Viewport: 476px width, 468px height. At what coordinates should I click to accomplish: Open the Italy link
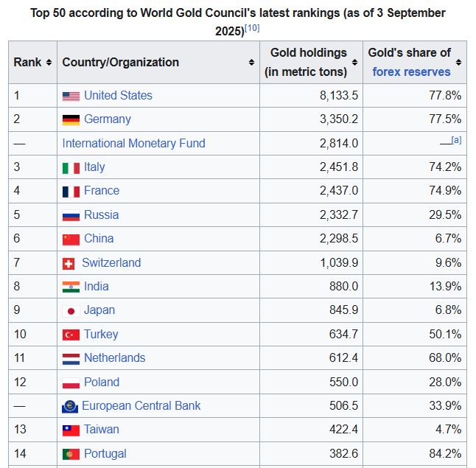[94, 167]
